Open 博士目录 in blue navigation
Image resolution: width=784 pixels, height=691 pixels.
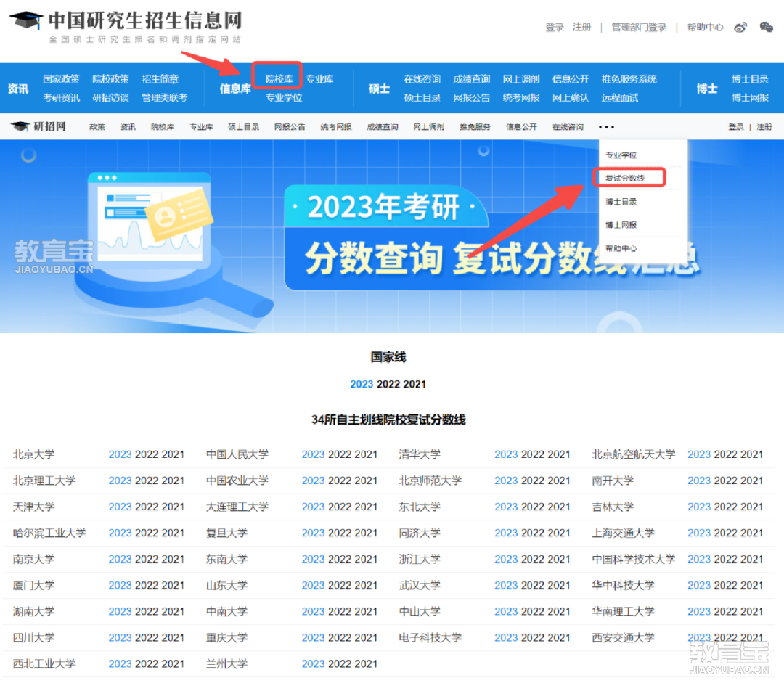(x=750, y=79)
